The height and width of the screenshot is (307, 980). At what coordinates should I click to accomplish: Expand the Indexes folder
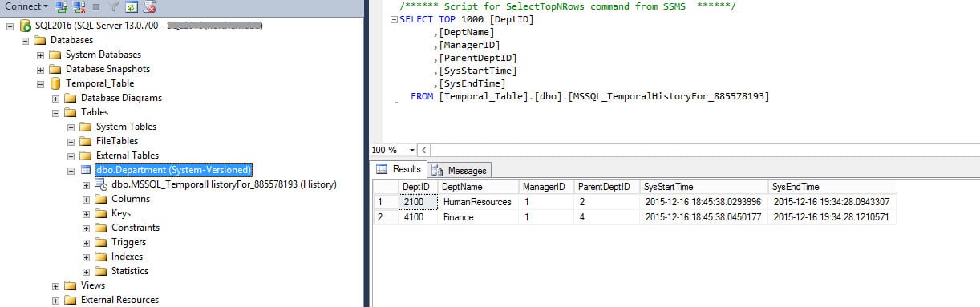click(x=87, y=257)
